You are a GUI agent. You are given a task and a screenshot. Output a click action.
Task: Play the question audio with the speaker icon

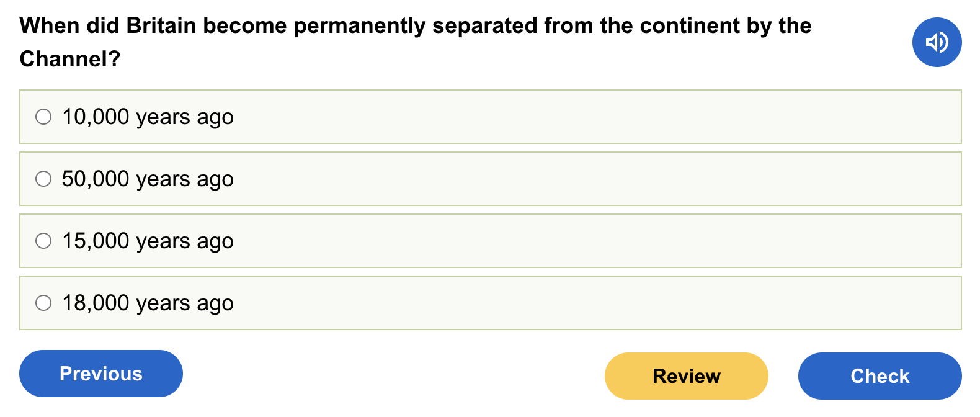(x=937, y=42)
